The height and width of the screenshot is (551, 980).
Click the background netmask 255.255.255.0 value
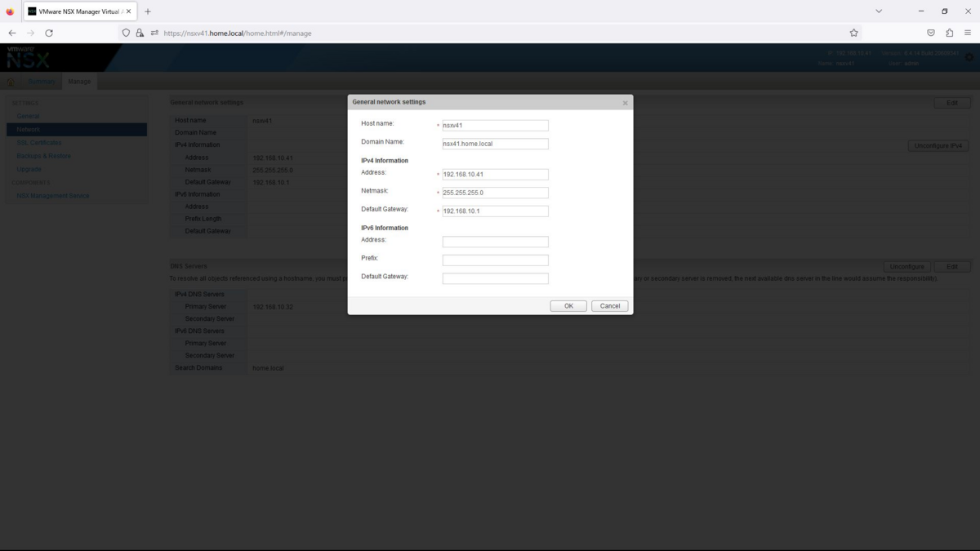coord(273,170)
